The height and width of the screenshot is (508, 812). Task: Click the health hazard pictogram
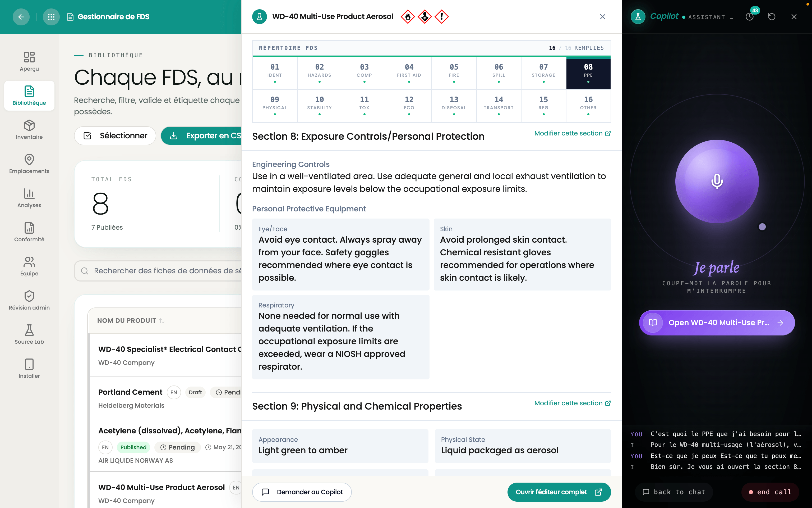point(425,16)
